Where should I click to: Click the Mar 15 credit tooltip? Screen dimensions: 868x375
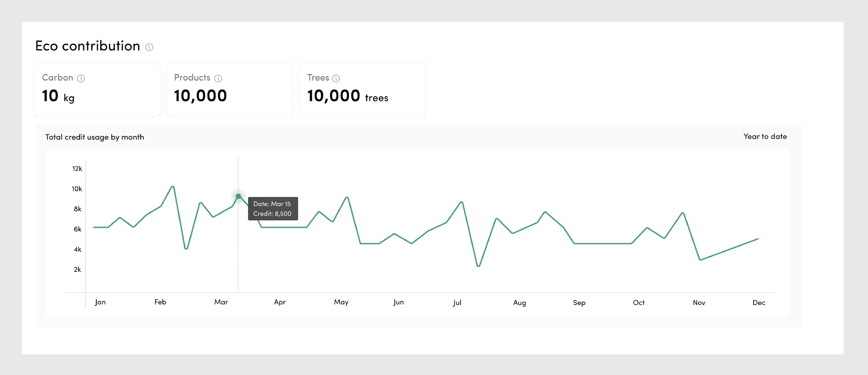tap(273, 209)
